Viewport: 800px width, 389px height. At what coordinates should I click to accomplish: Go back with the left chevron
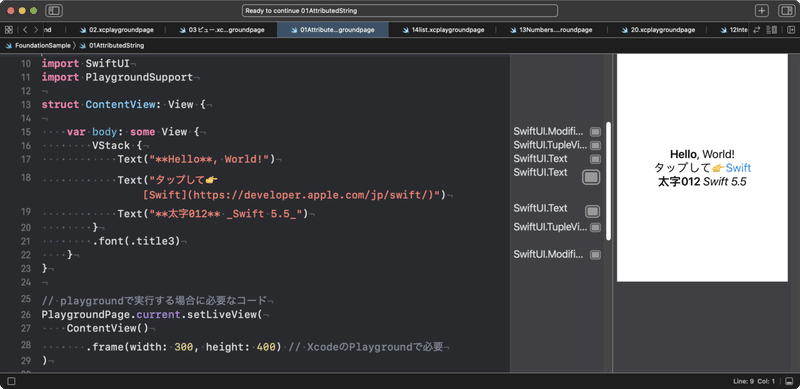25,30
